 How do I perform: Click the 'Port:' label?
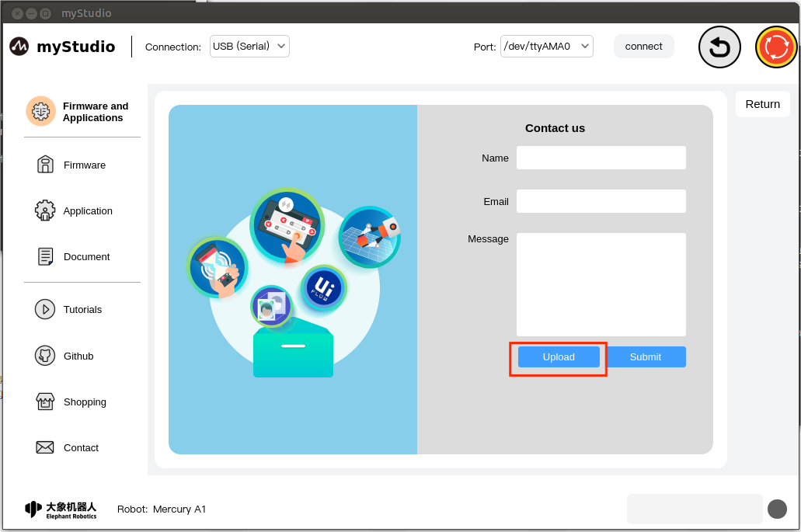point(485,47)
